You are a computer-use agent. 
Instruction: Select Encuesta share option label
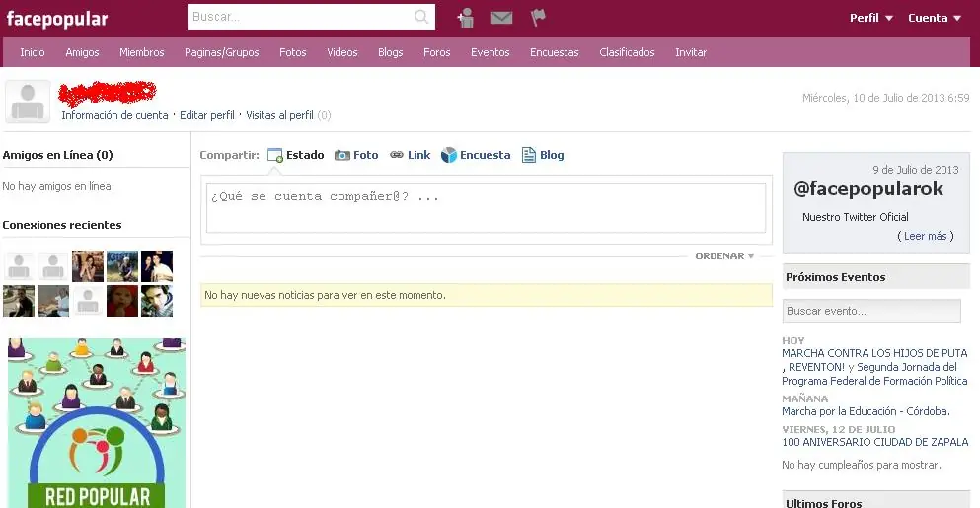(485, 155)
